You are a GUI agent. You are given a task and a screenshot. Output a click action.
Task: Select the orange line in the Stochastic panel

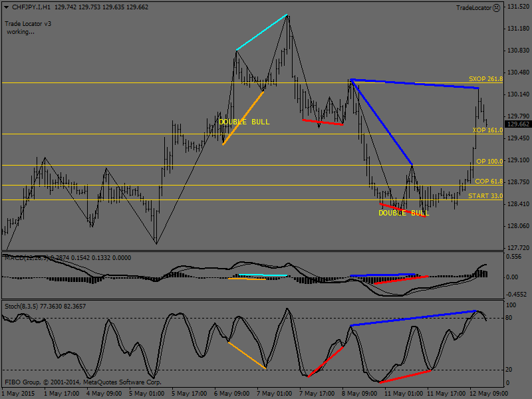tap(247, 355)
